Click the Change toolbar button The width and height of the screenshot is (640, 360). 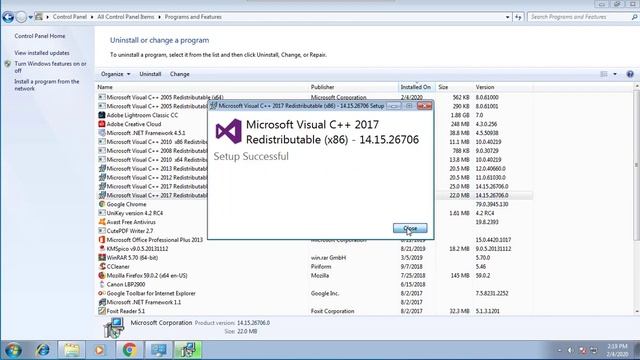[180, 74]
